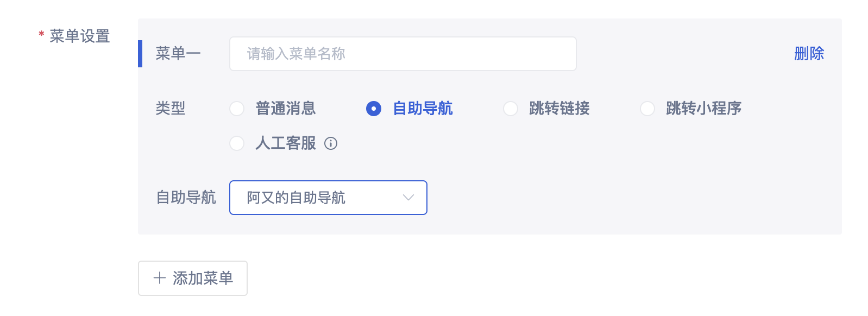Click the 普通消息 option text
Viewport: 868px width, 316px height.
coord(286,109)
